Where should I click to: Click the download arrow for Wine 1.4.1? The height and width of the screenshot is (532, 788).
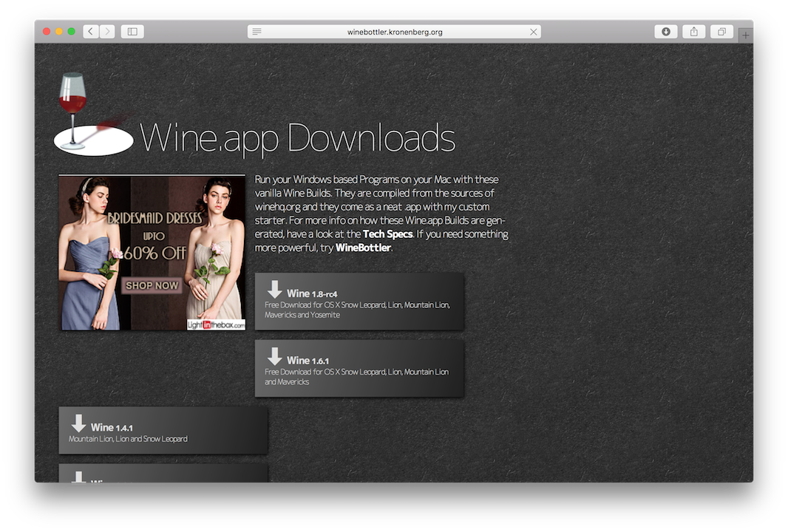tap(78, 423)
